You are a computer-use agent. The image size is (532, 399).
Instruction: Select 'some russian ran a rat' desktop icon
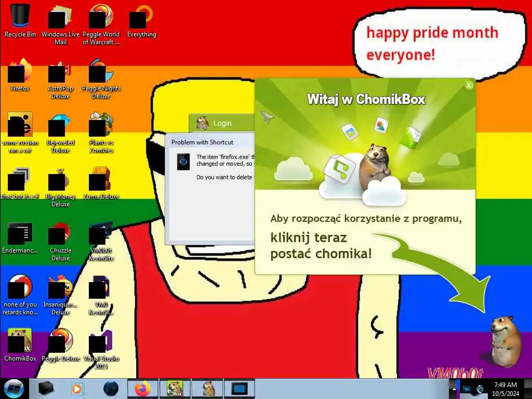[20, 132]
